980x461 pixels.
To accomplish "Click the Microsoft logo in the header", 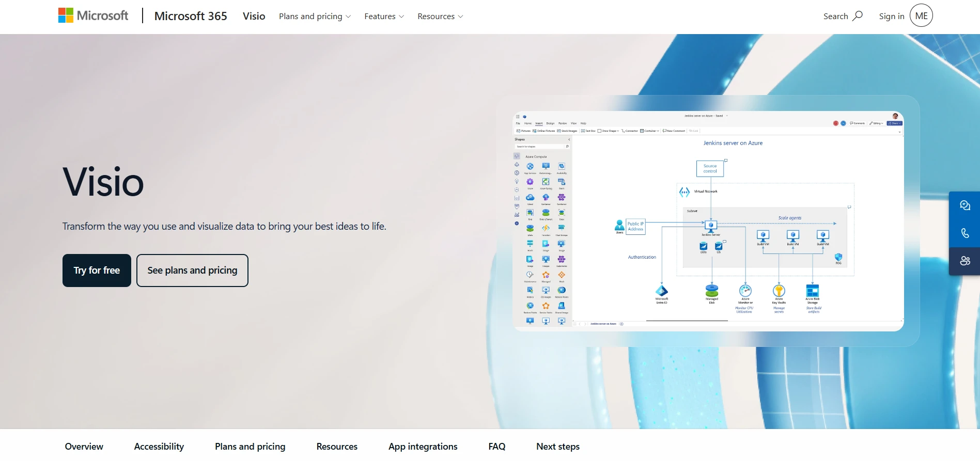I will point(93,15).
